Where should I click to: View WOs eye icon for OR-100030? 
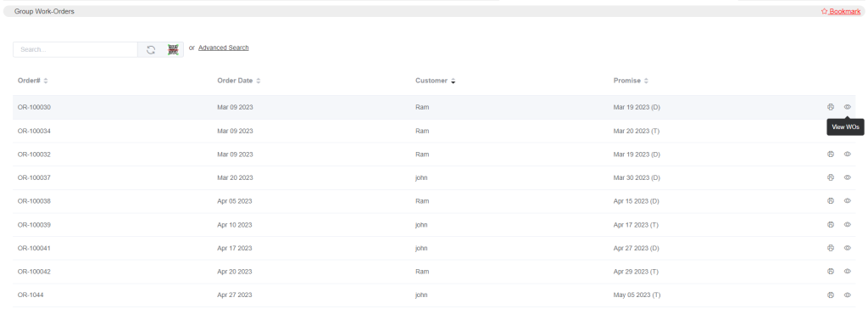tap(848, 107)
